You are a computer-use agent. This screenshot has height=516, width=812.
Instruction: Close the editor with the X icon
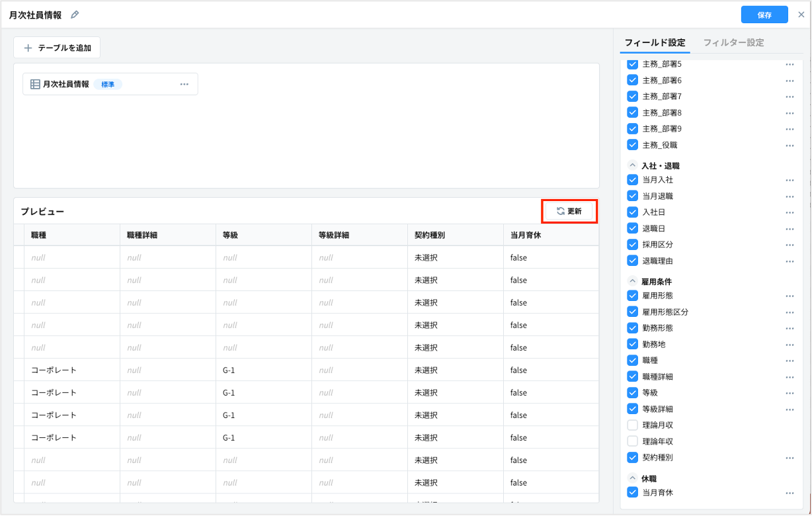point(801,15)
